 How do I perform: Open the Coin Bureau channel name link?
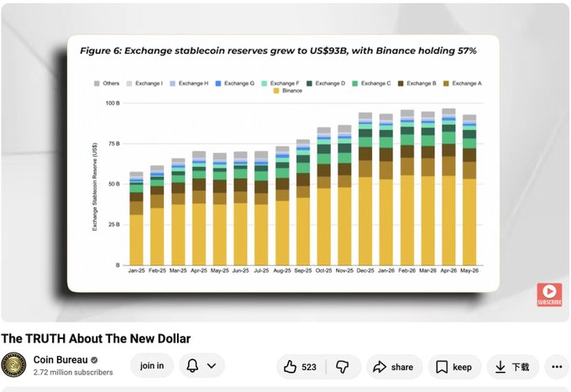tap(60, 360)
